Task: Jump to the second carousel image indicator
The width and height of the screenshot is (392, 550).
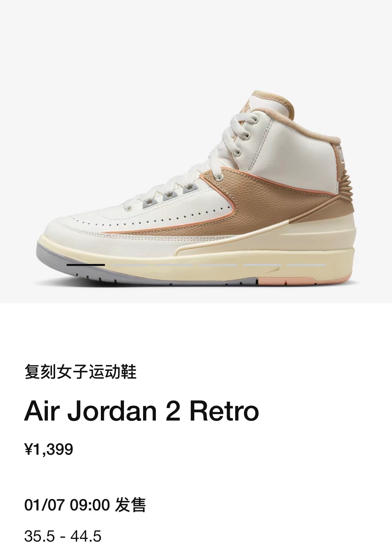Action: pos(130,265)
